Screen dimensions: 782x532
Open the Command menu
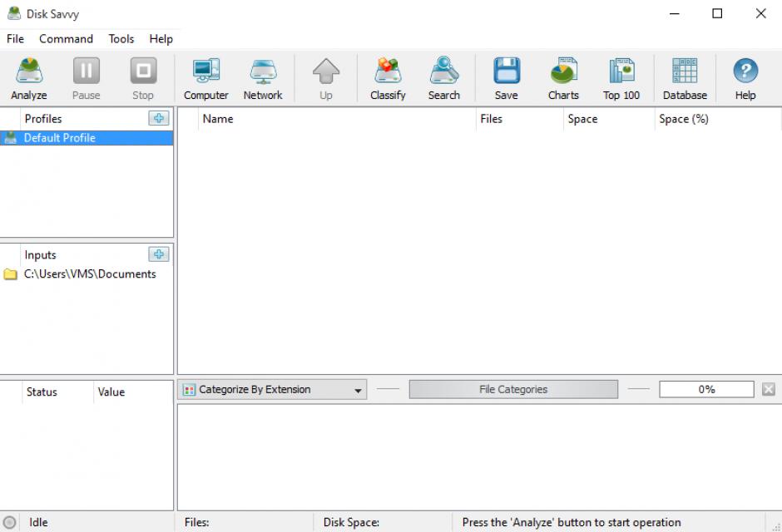(66, 39)
